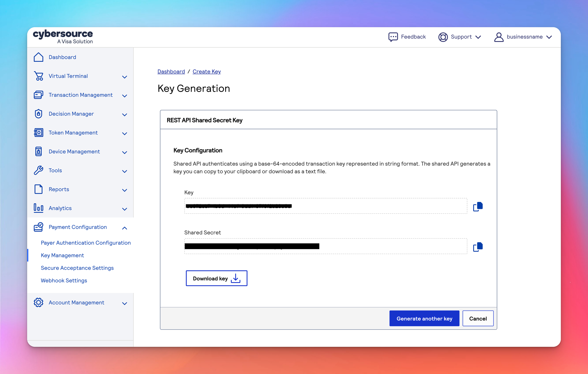Viewport: 588px width, 374px height.
Task: Open Key Management submenu item
Action: click(x=62, y=255)
